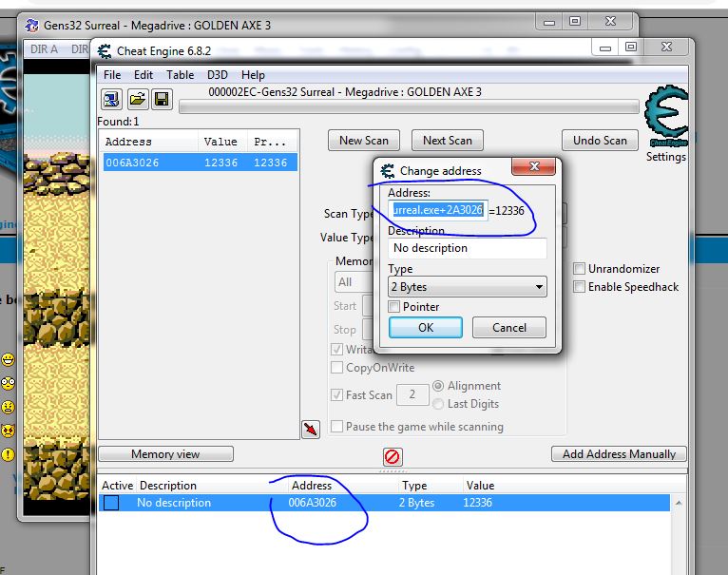Open the process selector computer icon
The height and width of the screenshot is (575, 728).
coord(111,99)
